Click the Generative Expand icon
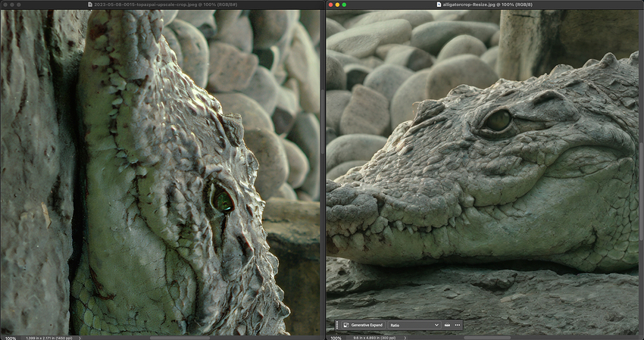 pos(346,325)
